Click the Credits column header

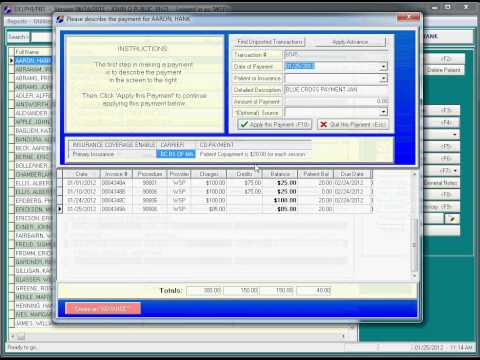pyautogui.click(x=244, y=174)
